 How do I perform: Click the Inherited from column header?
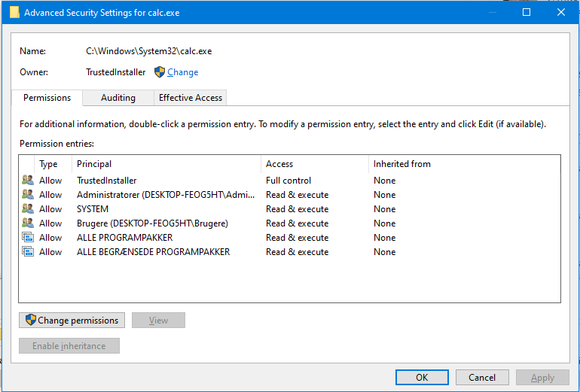click(x=401, y=164)
